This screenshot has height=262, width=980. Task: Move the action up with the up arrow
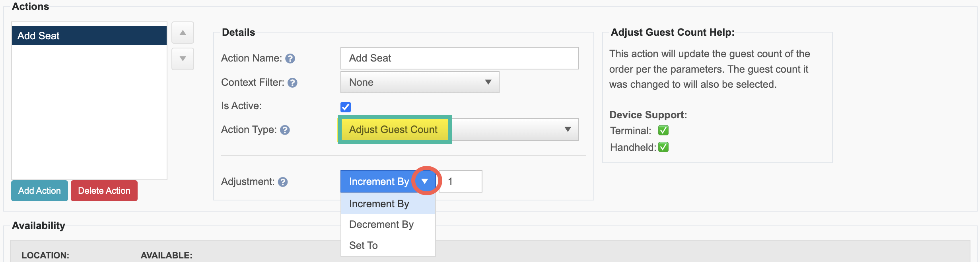pos(183,33)
